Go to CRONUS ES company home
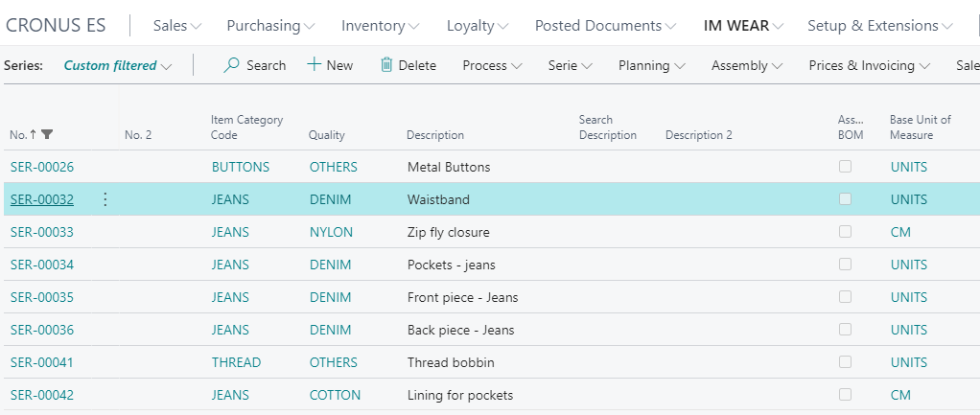 [56, 26]
